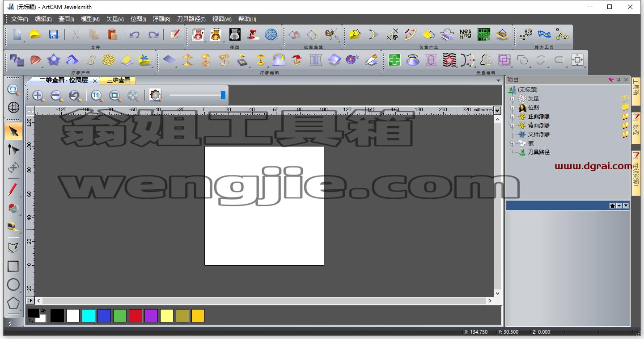Click the S-shaped sweep relief icon
Screen dimensions: 644x339
point(91,59)
